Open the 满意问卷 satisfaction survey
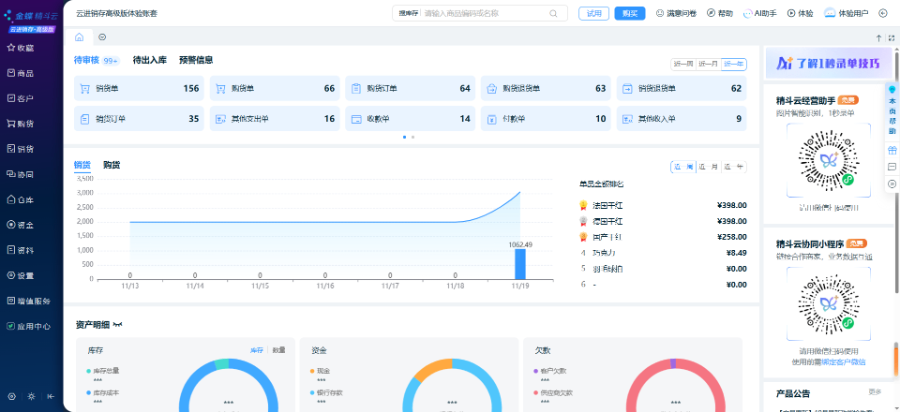This screenshot has width=900, height=412. [x=676, y=13]
